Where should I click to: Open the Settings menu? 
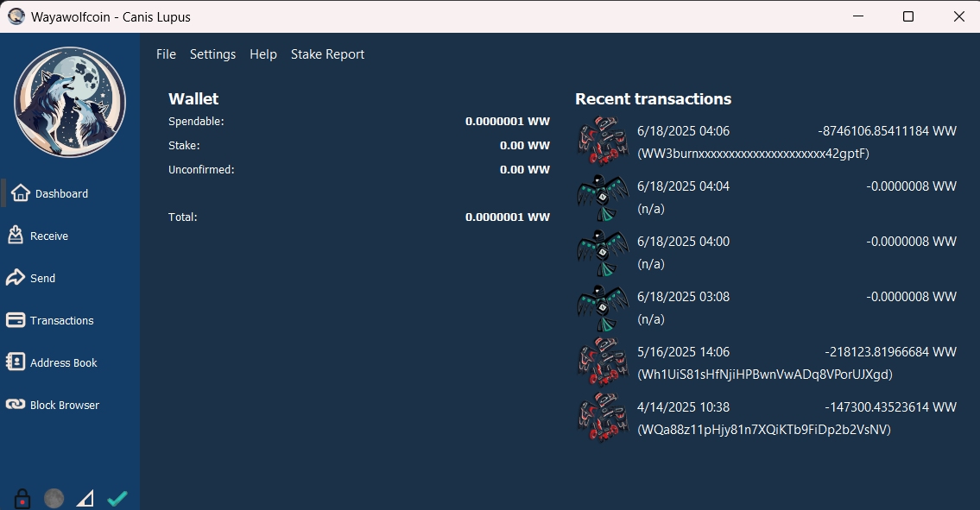(212, 54)
